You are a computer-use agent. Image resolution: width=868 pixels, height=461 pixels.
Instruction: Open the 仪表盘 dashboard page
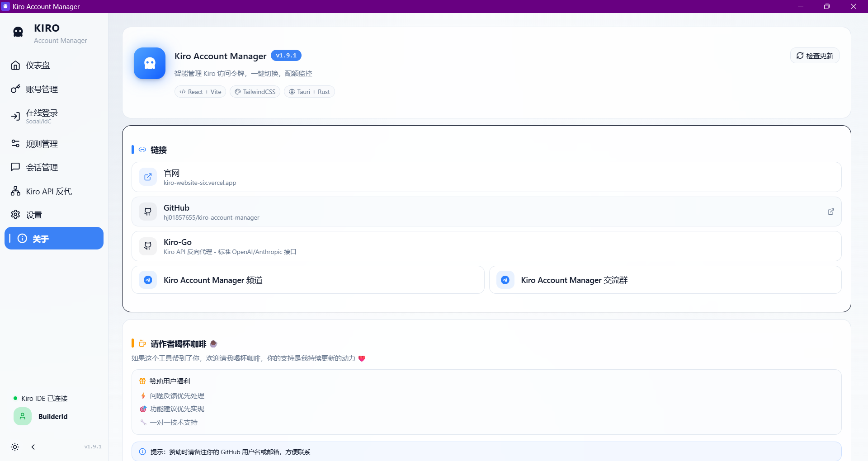click(x=54, y=66)
